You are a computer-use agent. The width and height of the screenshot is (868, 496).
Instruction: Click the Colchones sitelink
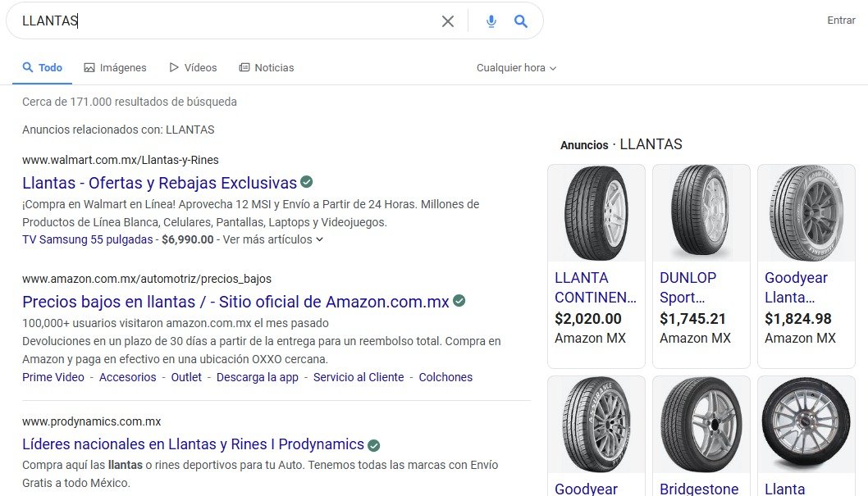tap(445, 377)
